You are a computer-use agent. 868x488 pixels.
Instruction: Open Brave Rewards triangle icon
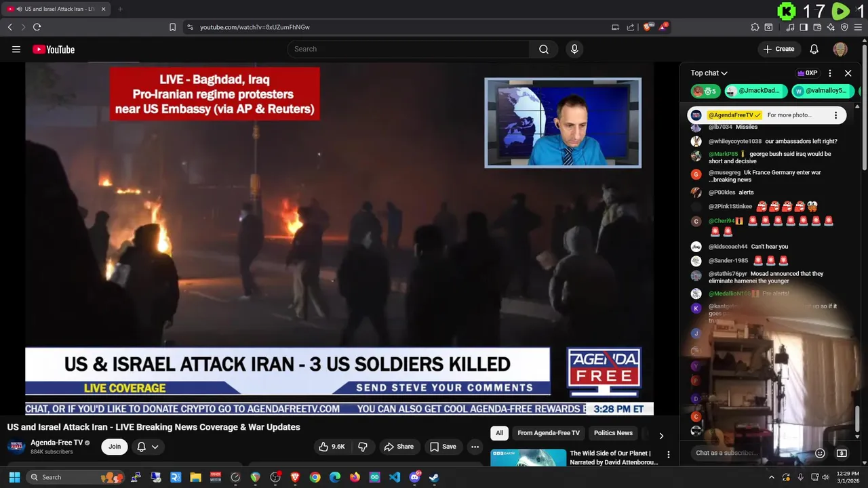(663, 27)
